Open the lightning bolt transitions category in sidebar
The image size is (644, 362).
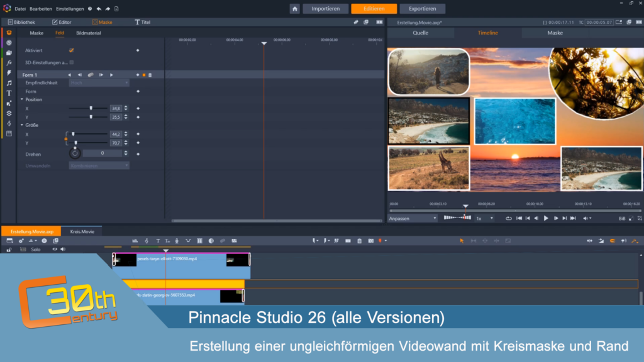[x=9, y=73]
